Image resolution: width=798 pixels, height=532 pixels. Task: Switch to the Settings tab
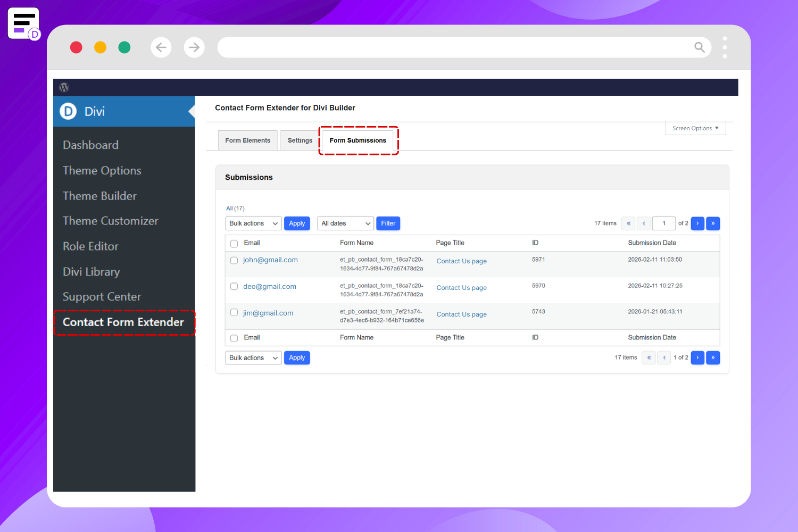[x=300, y=140]
